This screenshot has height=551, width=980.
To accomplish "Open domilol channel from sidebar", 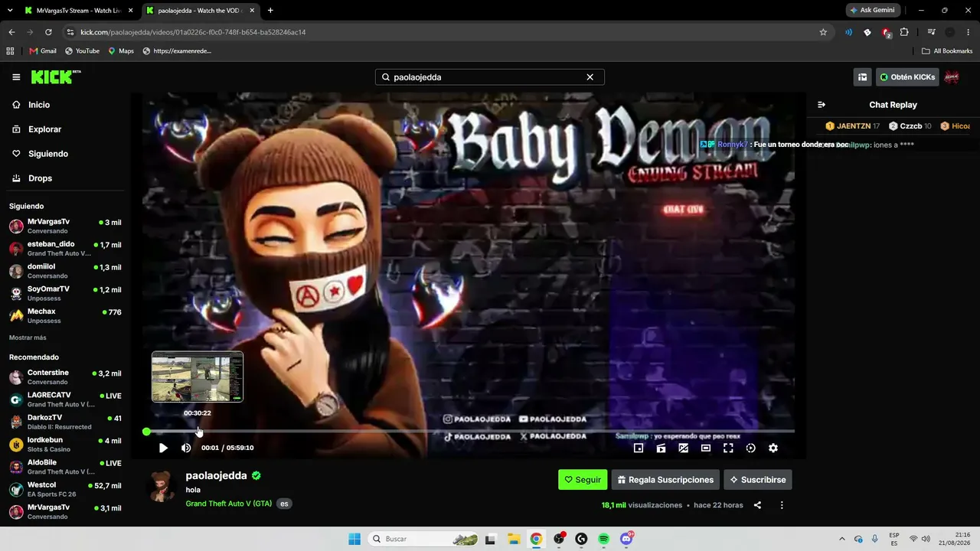I will click(65, 271).
